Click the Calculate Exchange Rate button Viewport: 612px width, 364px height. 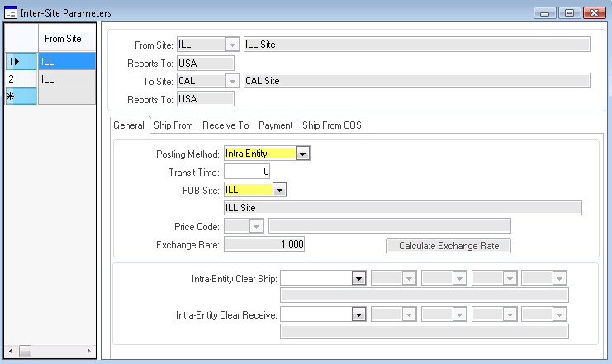tap(448, 246)
